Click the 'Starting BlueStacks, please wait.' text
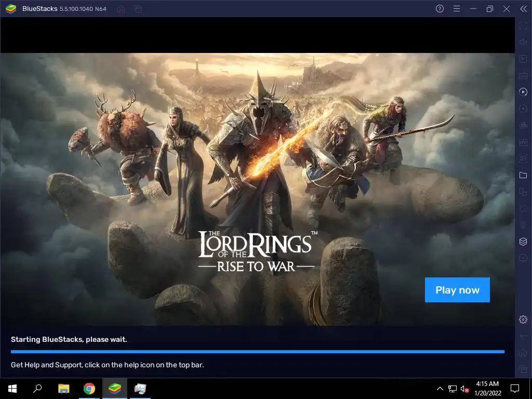The width and height of the screenshot is (532, 399). (x=69, y=339)
